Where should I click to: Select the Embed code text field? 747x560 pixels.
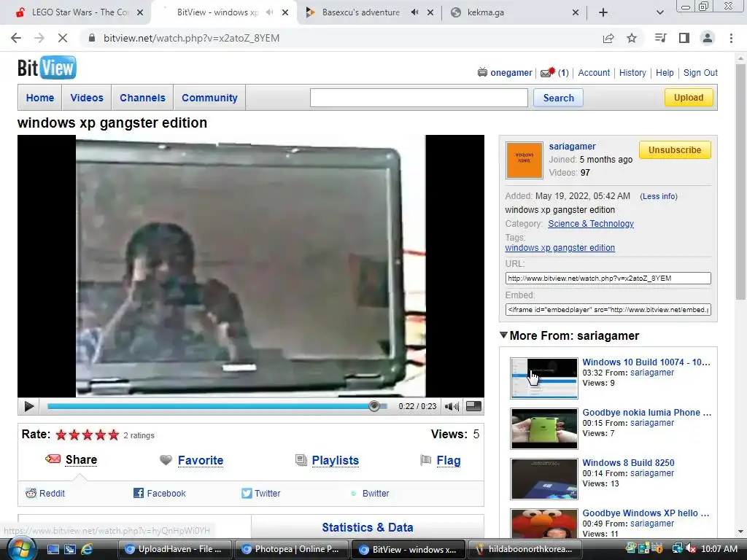tap(608, 309)
